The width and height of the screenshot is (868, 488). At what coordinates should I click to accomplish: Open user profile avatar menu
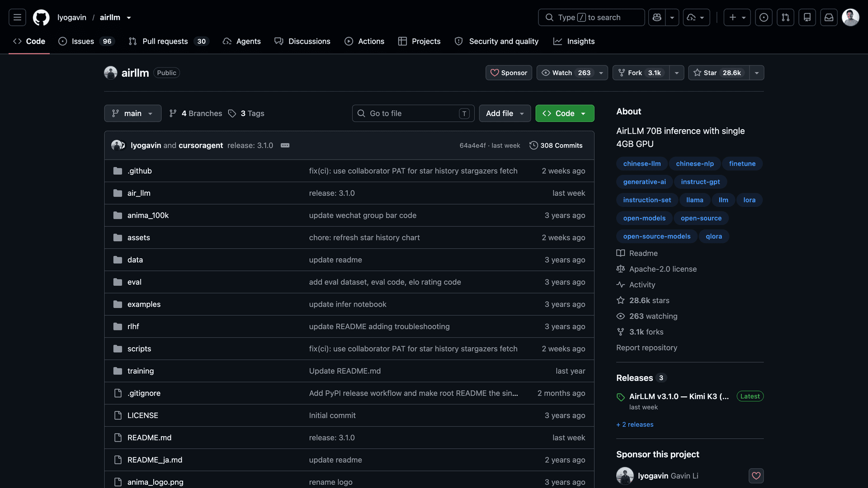[x=850, y=17]
